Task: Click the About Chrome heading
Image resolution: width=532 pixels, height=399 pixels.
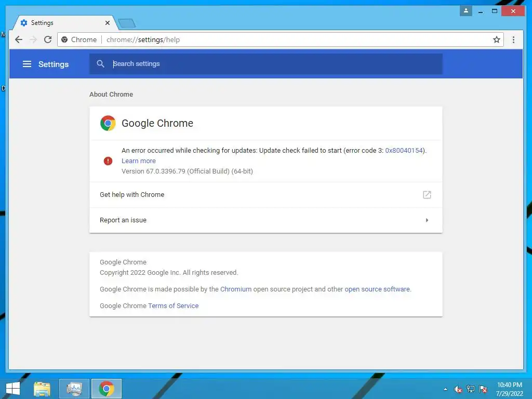Action: point(111,95)
